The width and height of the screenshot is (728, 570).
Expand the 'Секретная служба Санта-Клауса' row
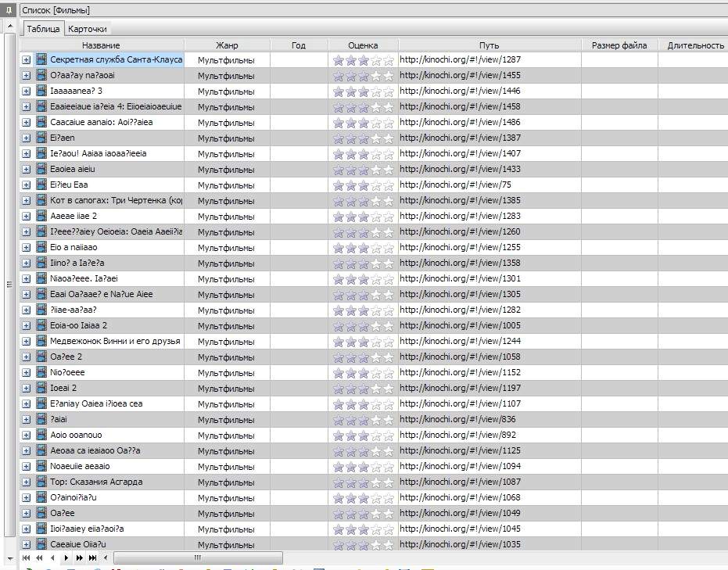coord(27,60)
